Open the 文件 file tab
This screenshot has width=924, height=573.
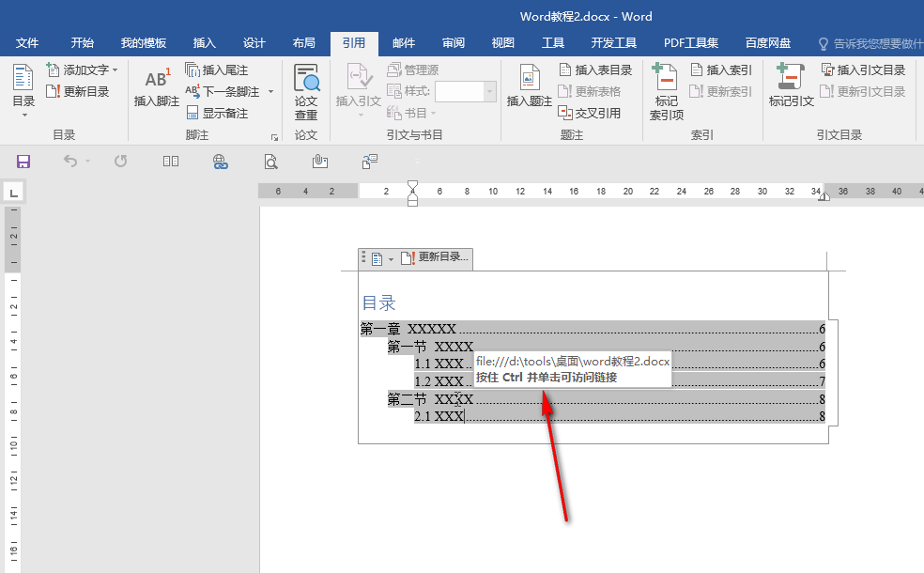click(27, 43)
